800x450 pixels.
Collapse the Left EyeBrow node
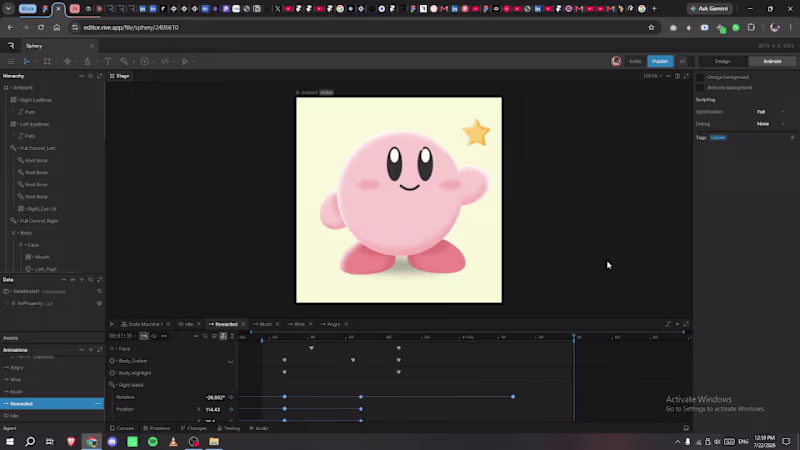pos(18,124)
